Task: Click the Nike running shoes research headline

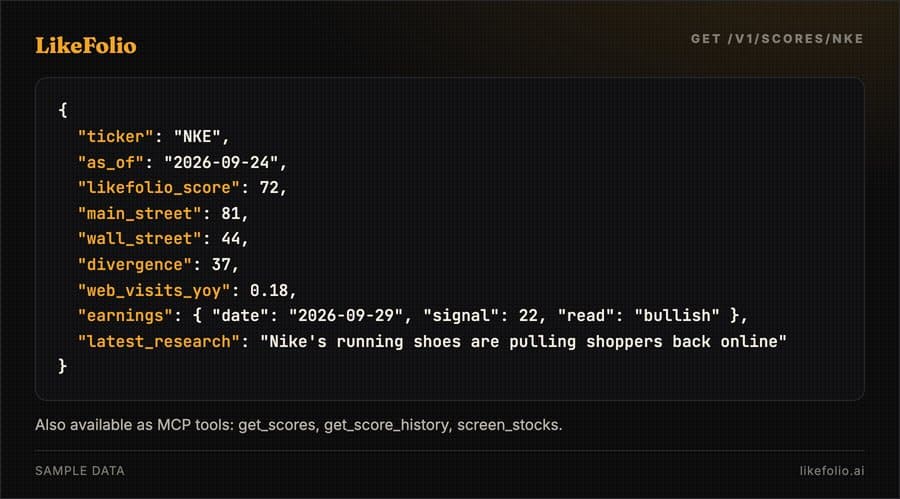Action: tap(523, 342)
